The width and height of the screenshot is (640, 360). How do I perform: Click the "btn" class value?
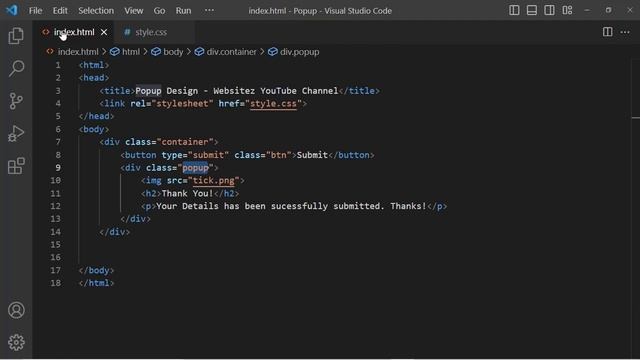point(279,155)
